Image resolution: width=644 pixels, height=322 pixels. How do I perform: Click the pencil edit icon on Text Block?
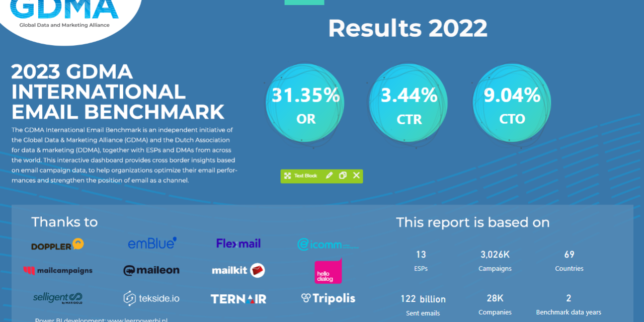(329, 176)
